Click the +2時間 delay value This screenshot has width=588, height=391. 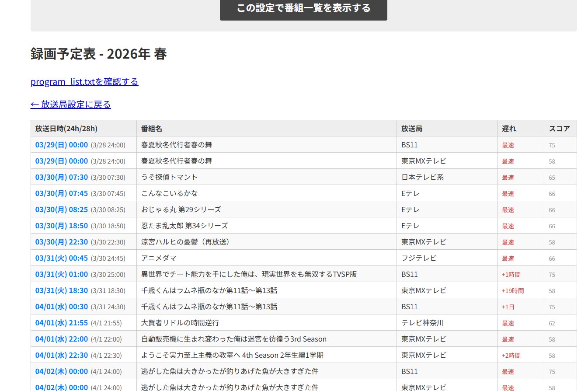(x=511, y=356)
